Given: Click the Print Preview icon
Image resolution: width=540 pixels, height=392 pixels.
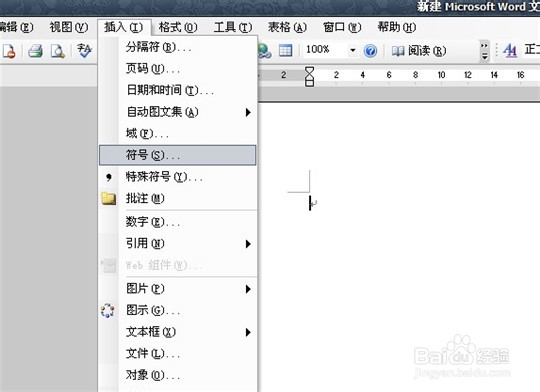Looking at the screenshot, I should coord(58,51).
